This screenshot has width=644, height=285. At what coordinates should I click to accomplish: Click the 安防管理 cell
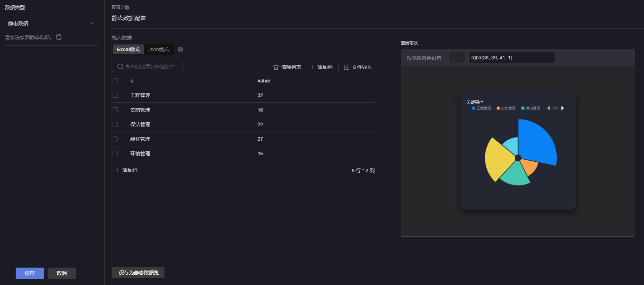(x=140, y=110)
